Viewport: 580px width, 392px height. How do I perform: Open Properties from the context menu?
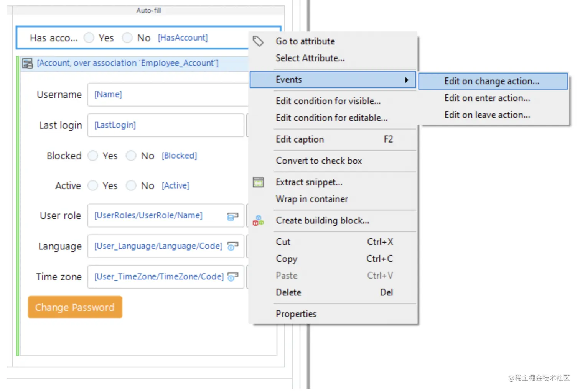tap(333, 314)
